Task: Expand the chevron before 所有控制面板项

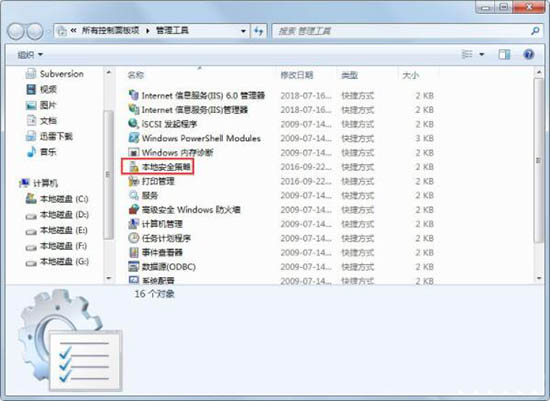Action: point(73,31)
